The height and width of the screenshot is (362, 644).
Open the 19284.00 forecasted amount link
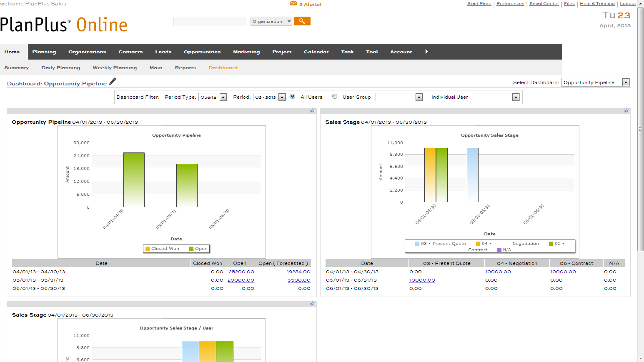pyautogui.click(x=298, y=272)
